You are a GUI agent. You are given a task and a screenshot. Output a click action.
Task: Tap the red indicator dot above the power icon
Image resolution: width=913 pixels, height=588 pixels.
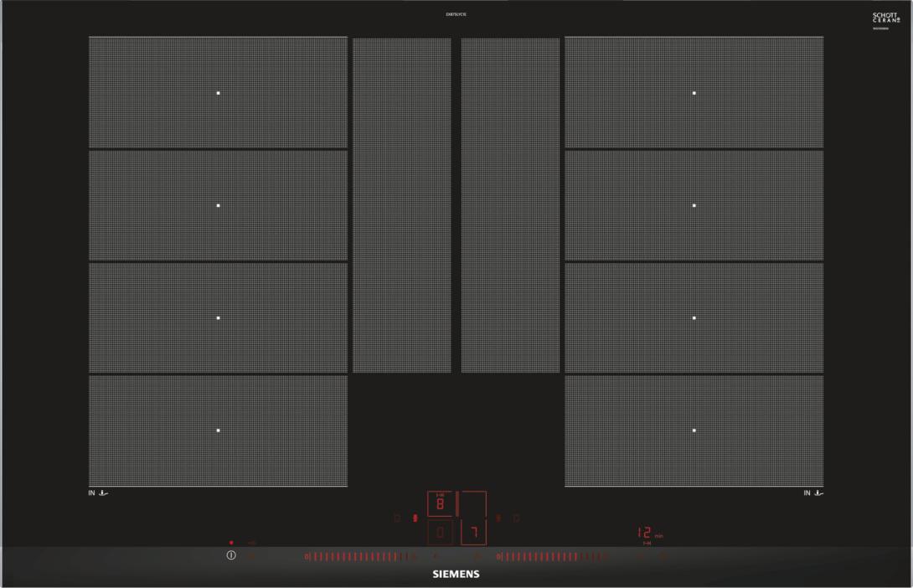coord(231,543)
